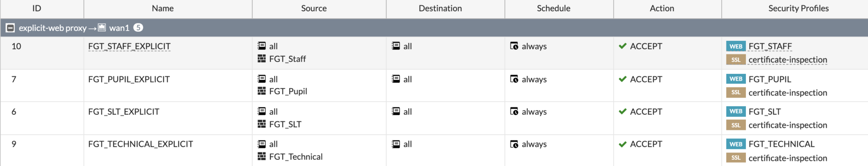Click the Security Profiles column header
This screenshot has width=868, height=166.
[798, 8]
